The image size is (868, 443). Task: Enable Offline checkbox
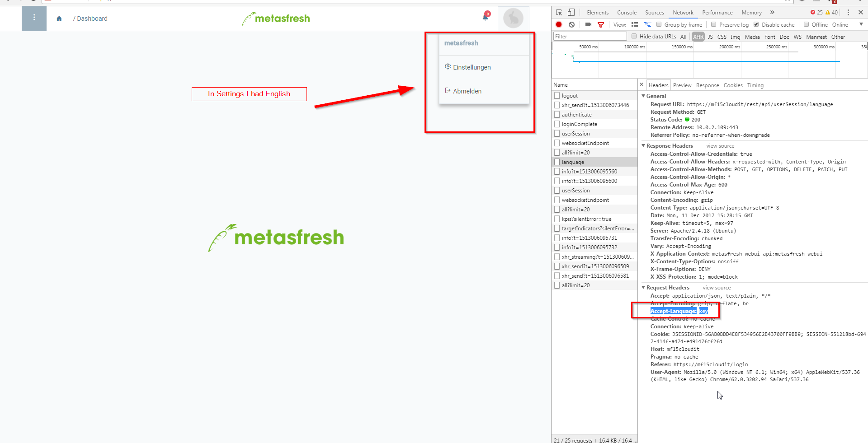[806, 24]
